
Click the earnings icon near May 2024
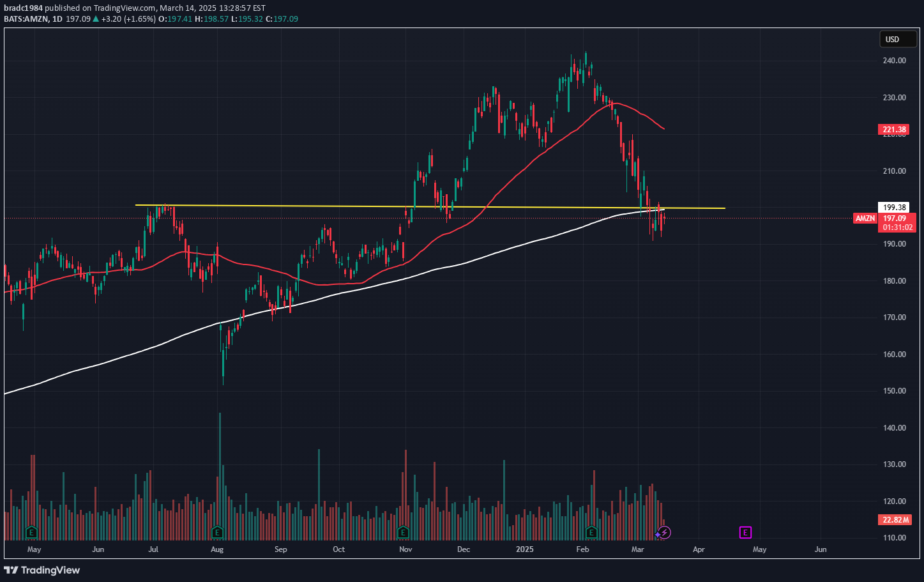click(31, 532)
